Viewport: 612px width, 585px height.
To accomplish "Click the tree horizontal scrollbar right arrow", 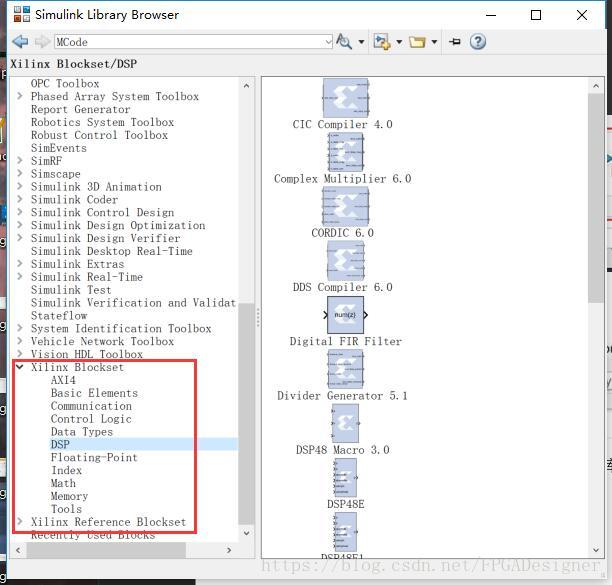I will (x=229, y=550).
